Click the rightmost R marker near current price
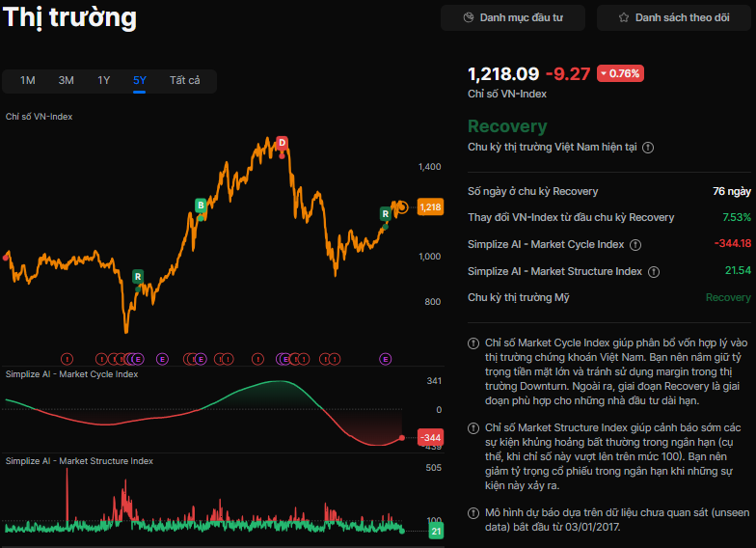The height and width of the screenshot is (548, 756). tap(386, 213)
